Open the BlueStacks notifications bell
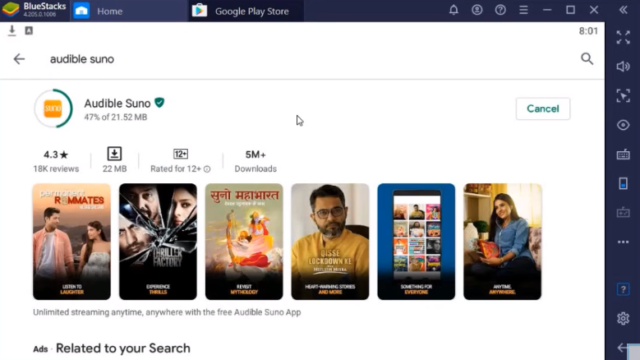This screenshot has height=360, width=640. 453,10
